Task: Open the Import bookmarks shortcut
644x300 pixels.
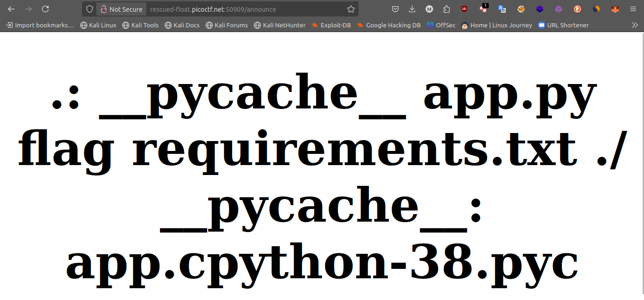Action: [x=40, y=25]
